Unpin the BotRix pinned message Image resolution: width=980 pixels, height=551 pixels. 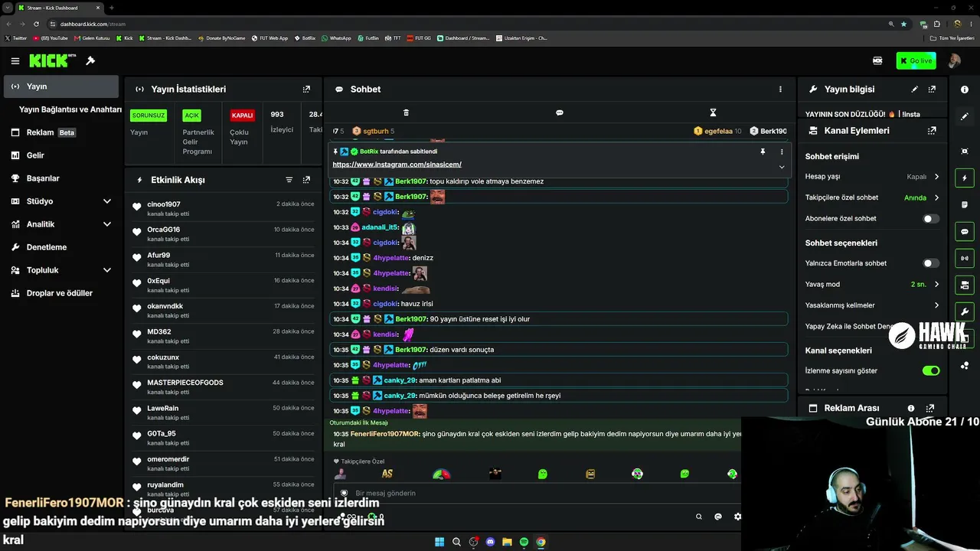[763, 152]
